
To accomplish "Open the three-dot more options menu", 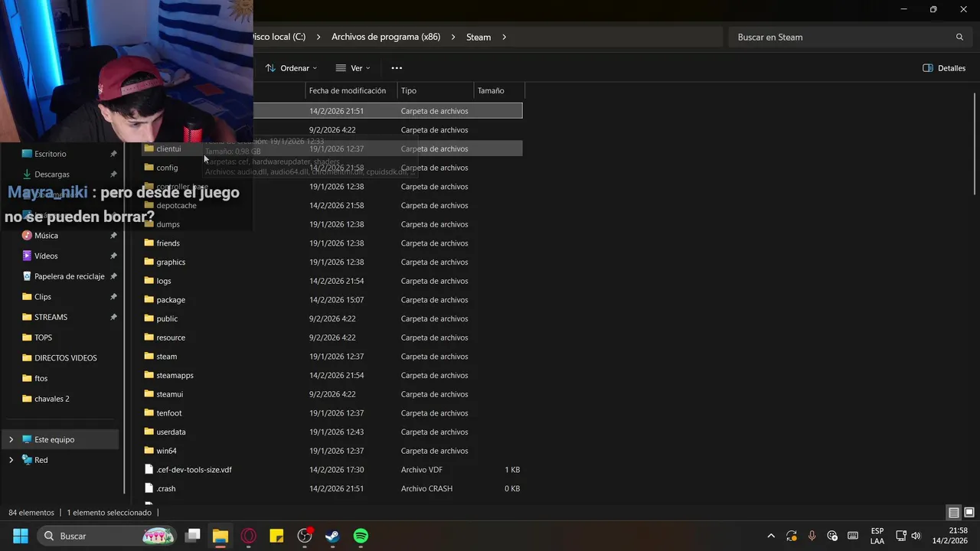I will 397,68.
